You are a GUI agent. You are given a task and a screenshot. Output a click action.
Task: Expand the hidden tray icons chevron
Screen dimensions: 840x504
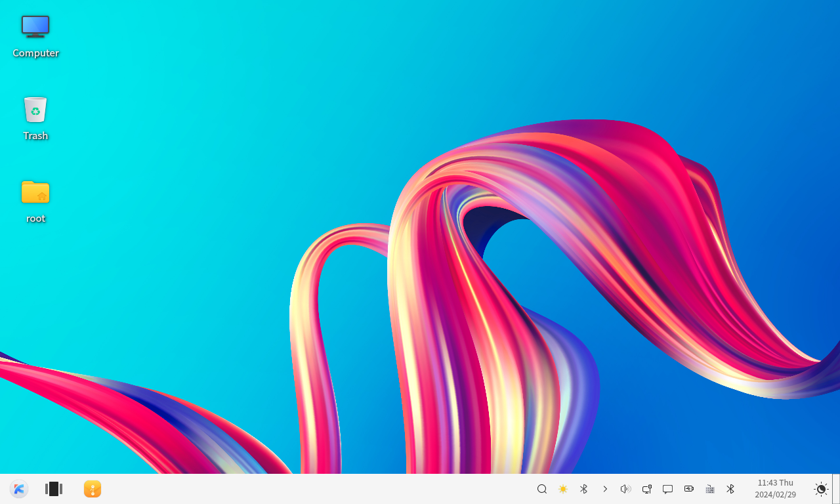[605, 489]
